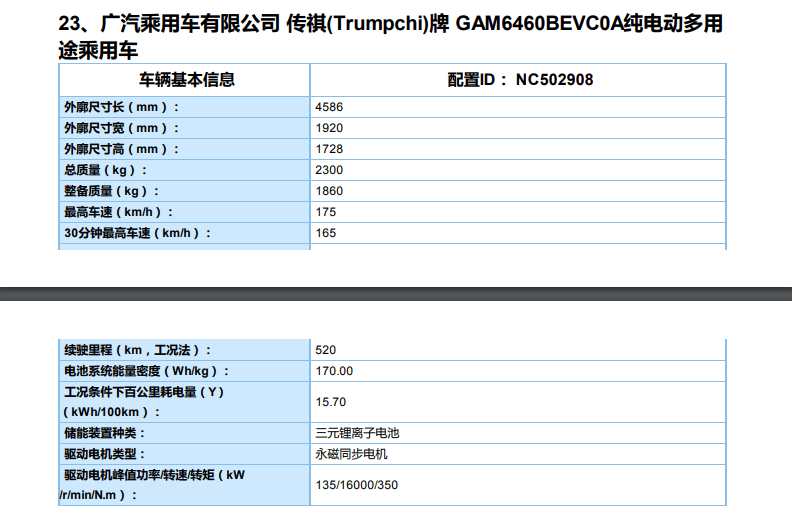Click the motor value 135/16000/350

tap(357, 485)
